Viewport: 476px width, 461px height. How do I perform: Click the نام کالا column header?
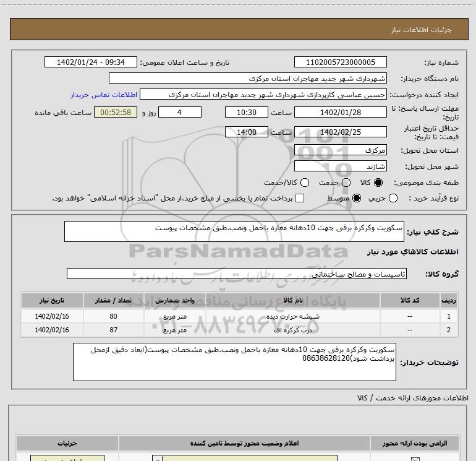click(293, 300)
